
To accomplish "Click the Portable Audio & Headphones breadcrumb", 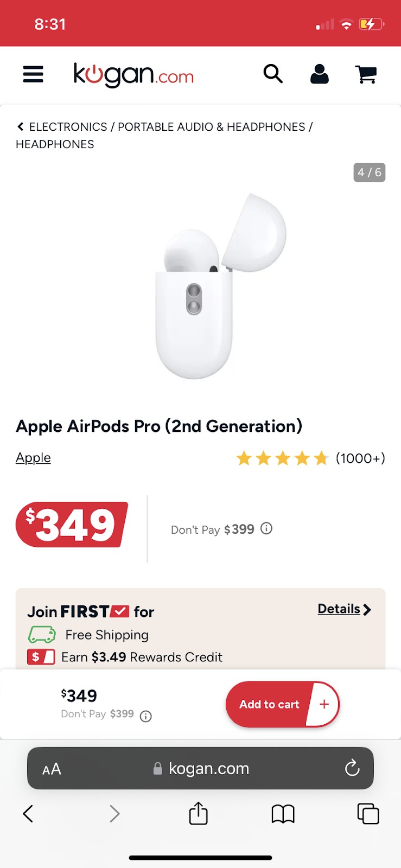I will click(211, 127).
